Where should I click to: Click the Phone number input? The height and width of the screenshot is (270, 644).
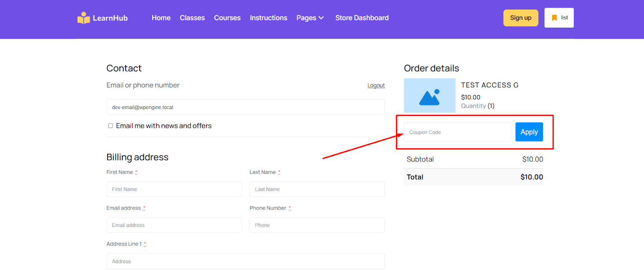coord(317,225)
